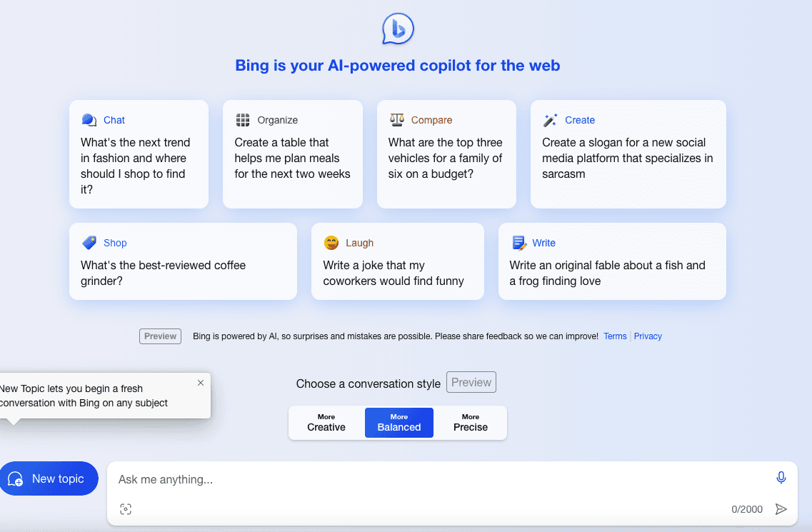Click the Bing chat logo icon

coord(398,29)
